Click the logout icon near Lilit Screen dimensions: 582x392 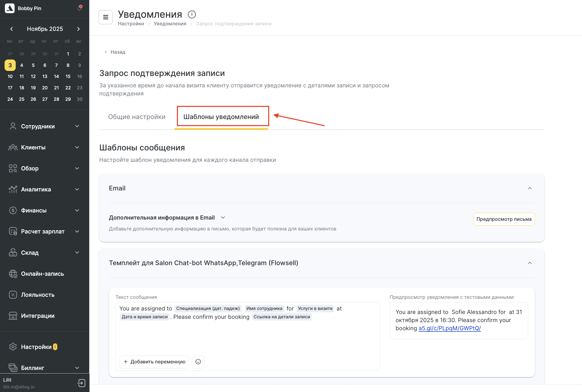tap(81, 383)
